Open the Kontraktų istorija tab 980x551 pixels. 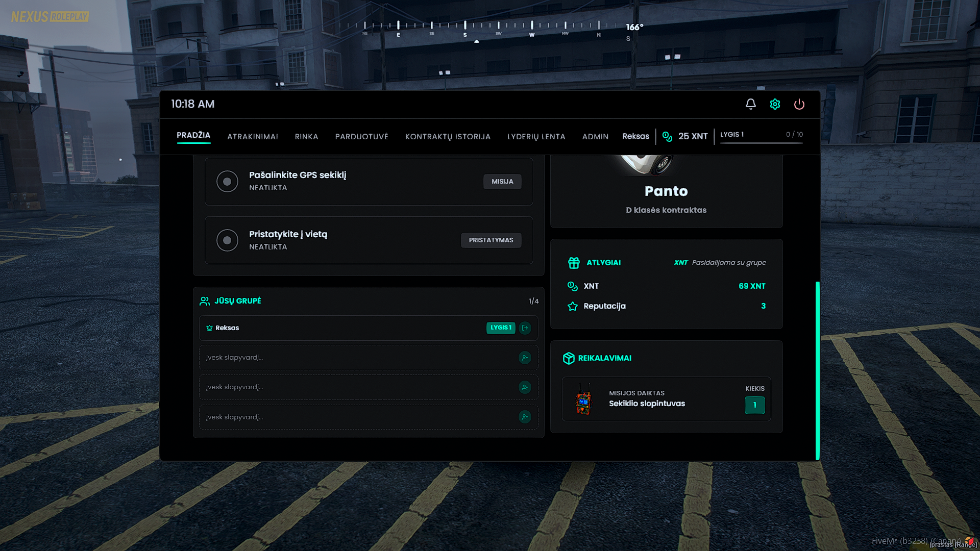[x=448, y=137]
